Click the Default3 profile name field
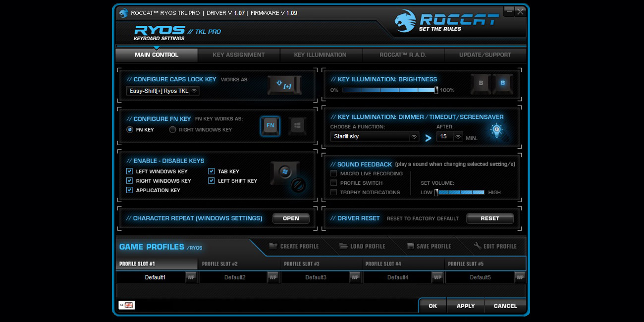Screen dimensions: 644x322 point(315,277)
